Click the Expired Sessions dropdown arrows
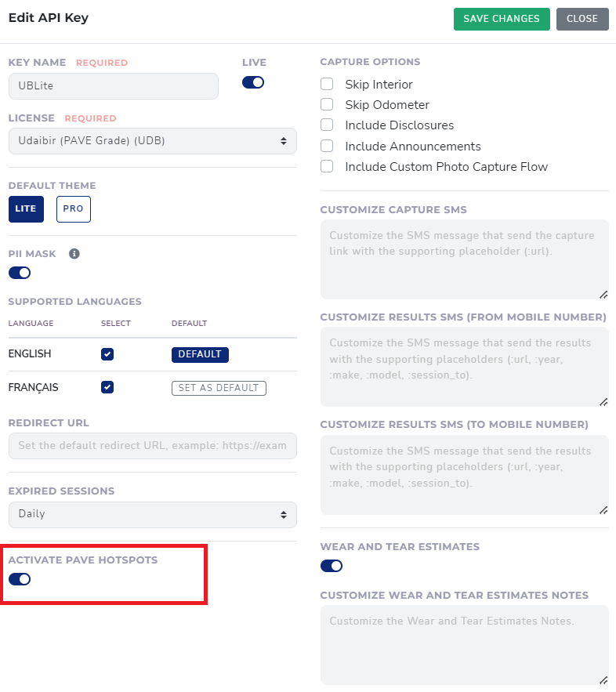The height and width of the screenshot is (692, 616). 283,515
